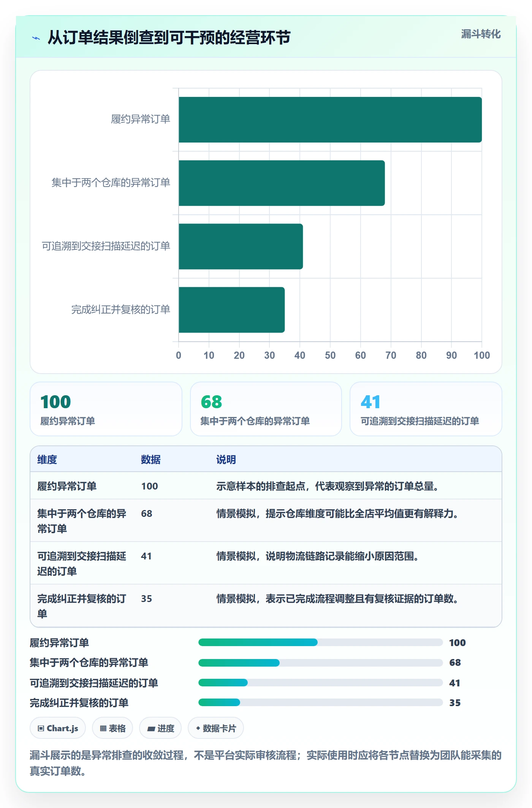This screenshot has width=532, height=808.
Task: Click the table value 68
Action: click(147, 513)
